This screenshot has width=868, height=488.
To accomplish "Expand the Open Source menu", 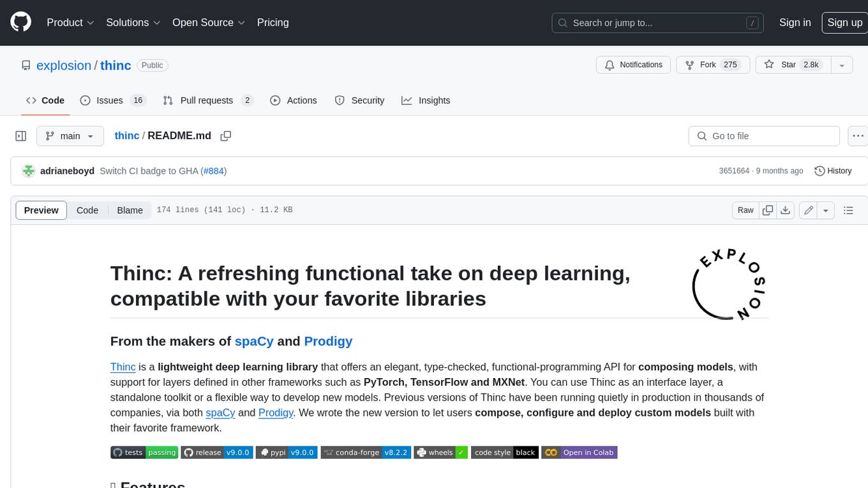I will pos(209,22).
